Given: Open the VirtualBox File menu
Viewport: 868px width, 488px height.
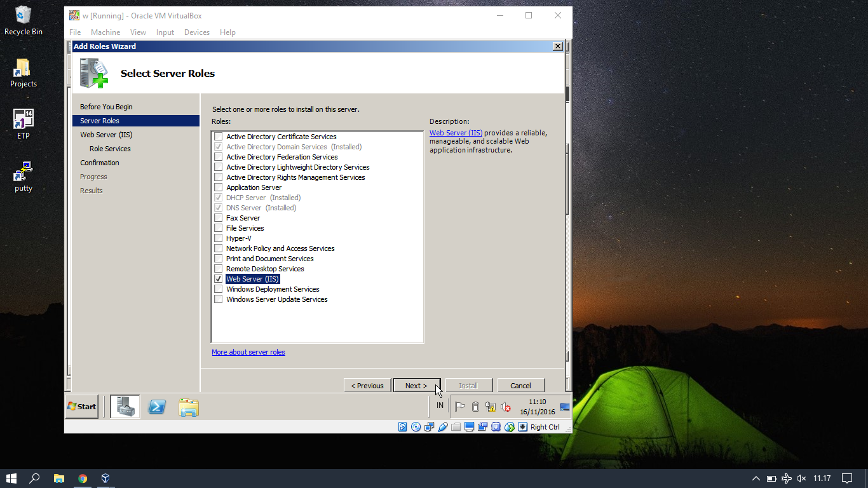Looking at the screenshot, I should point(75,32).
